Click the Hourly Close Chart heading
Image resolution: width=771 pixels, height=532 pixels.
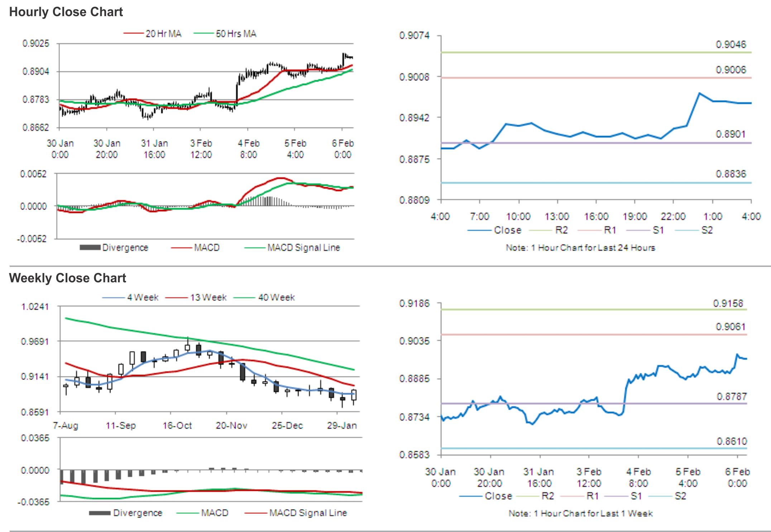click(x=66, y=12)
